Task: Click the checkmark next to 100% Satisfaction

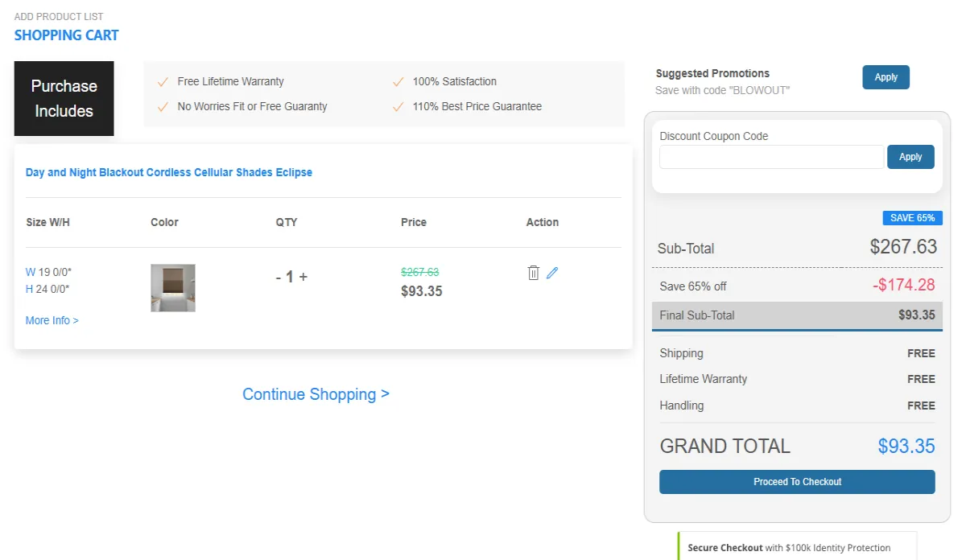Action: pos(398,81)
